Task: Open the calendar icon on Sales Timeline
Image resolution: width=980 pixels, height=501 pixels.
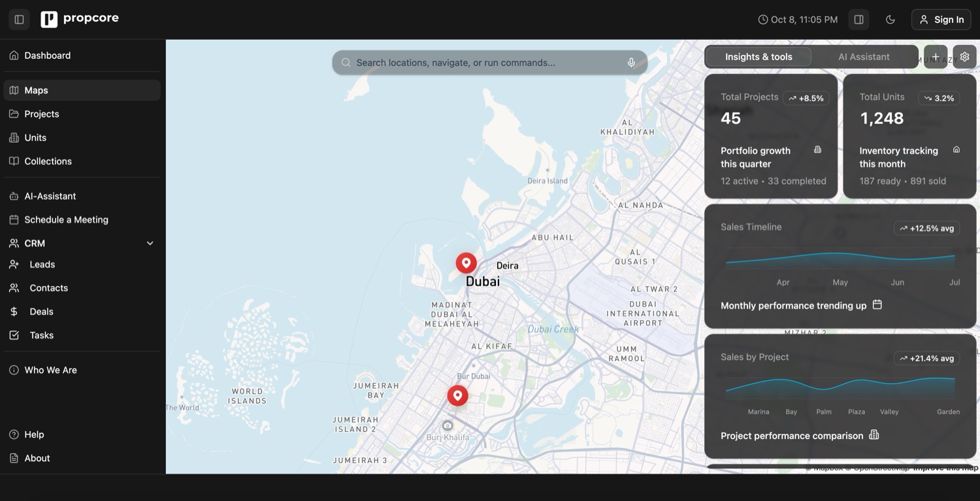Action: pos(877,304)
